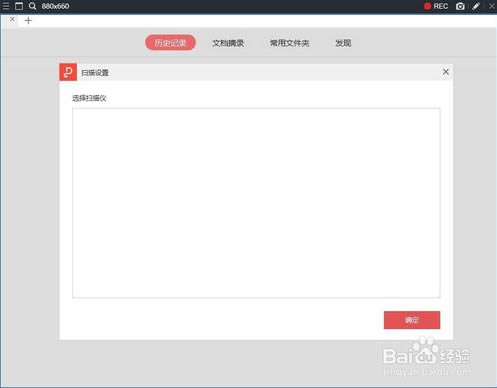Open the 常用文件夹 tab
The height and width of the screenshot is (388, 497).
point(289,43)
